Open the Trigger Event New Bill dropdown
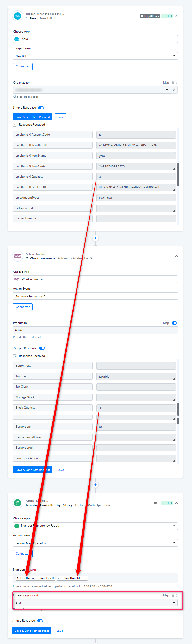This screenshot has width=192, height=644. coord(95,56)
